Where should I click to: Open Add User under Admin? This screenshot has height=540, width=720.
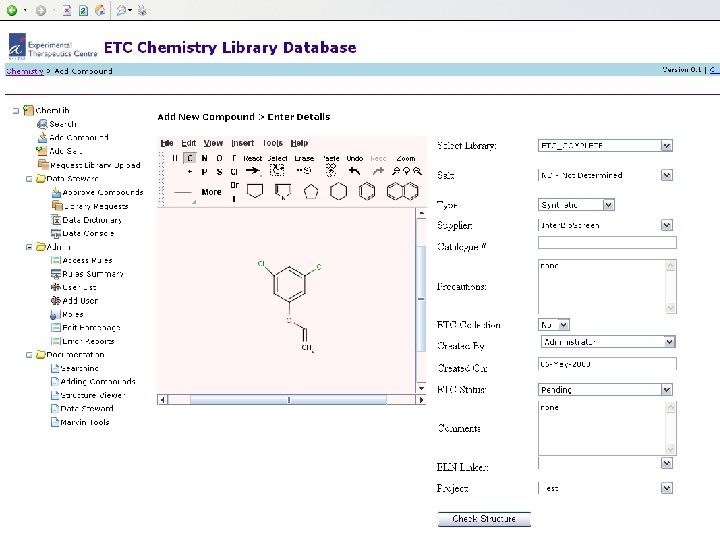tap(80, 301)
